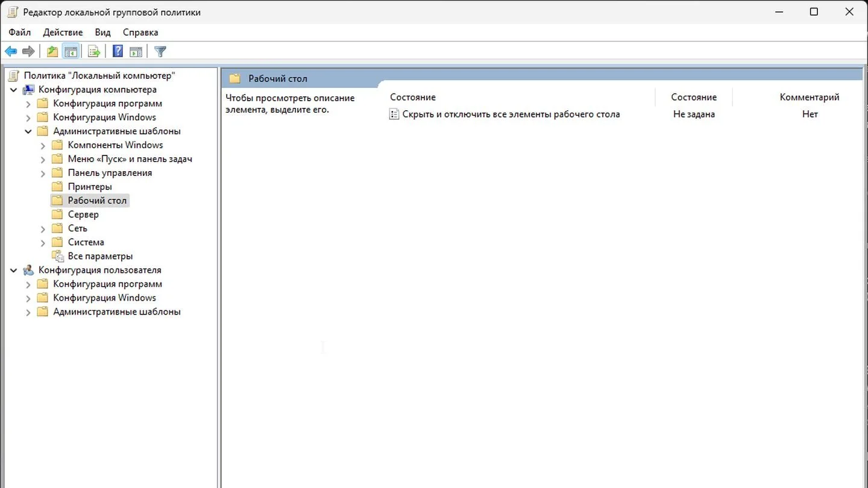Toggle the show/hide console tree icon

[x=71, y=52]
